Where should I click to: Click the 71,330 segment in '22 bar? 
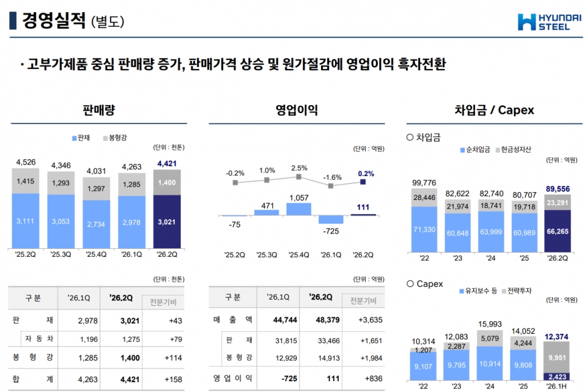(424, 229)
